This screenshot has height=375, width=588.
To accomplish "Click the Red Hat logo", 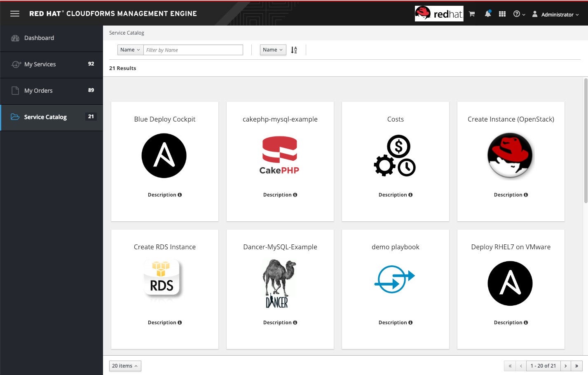I will (x=439, y=14).
